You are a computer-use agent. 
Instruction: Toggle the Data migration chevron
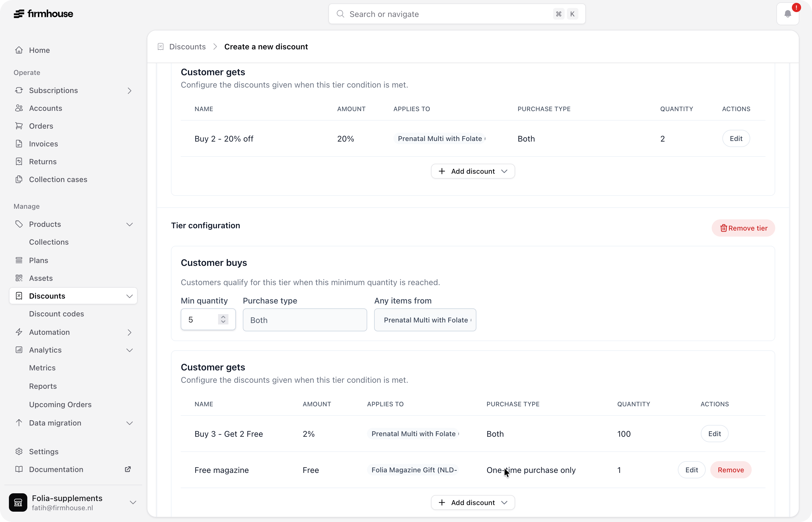pos(130,423)
